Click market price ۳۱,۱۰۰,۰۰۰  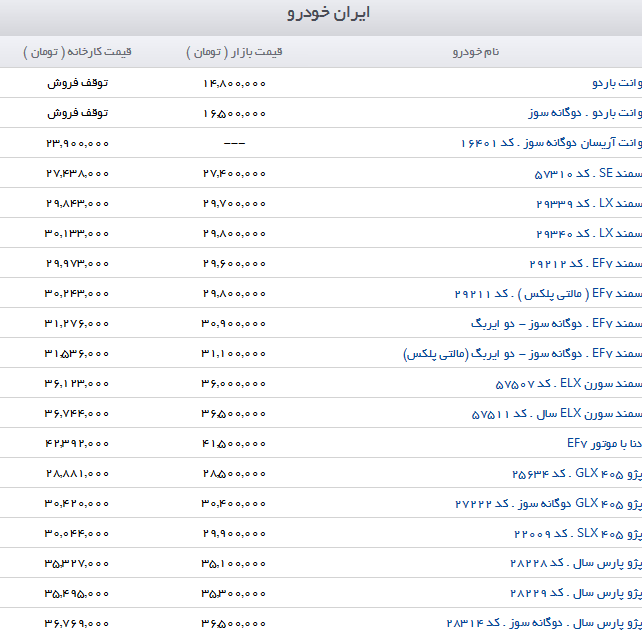click(233, 354)
